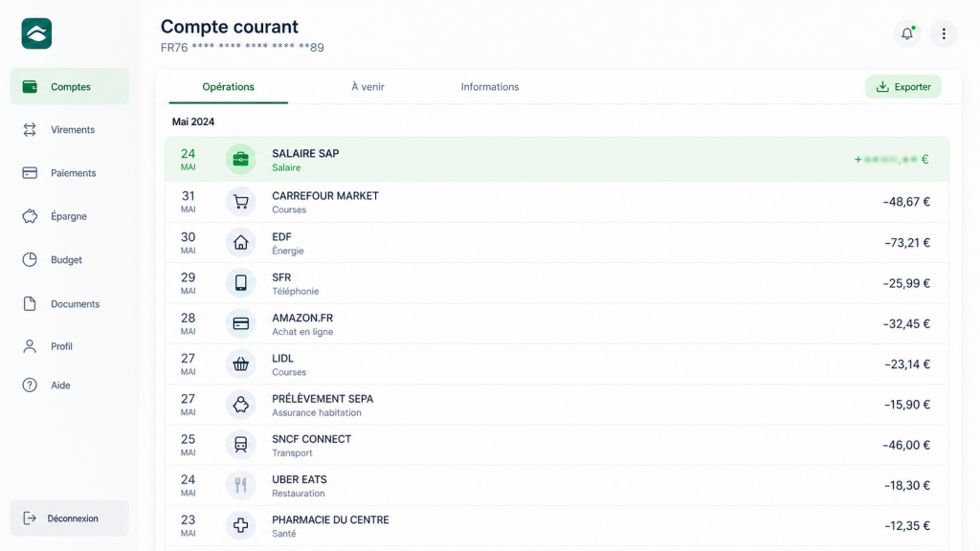Log out with the Déconnexion button
Viewport: 980px width, 551px height.
coord(69,518)
